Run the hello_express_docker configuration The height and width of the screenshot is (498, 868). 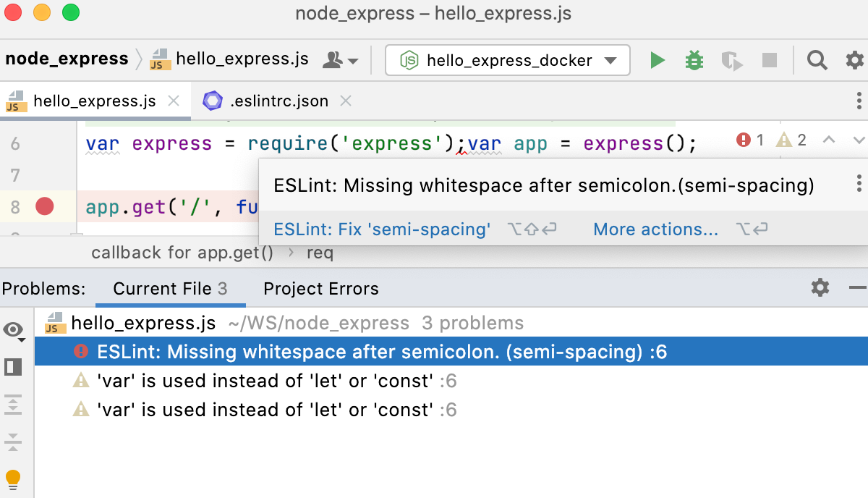tap(658, 60)
